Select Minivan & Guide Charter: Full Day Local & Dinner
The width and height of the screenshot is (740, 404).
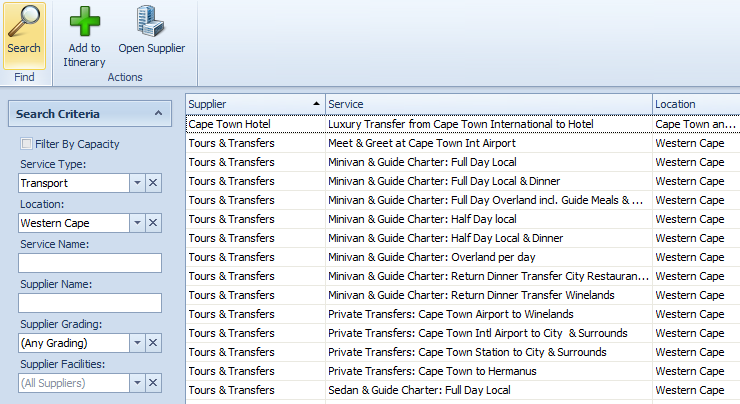tap(488, 181)
